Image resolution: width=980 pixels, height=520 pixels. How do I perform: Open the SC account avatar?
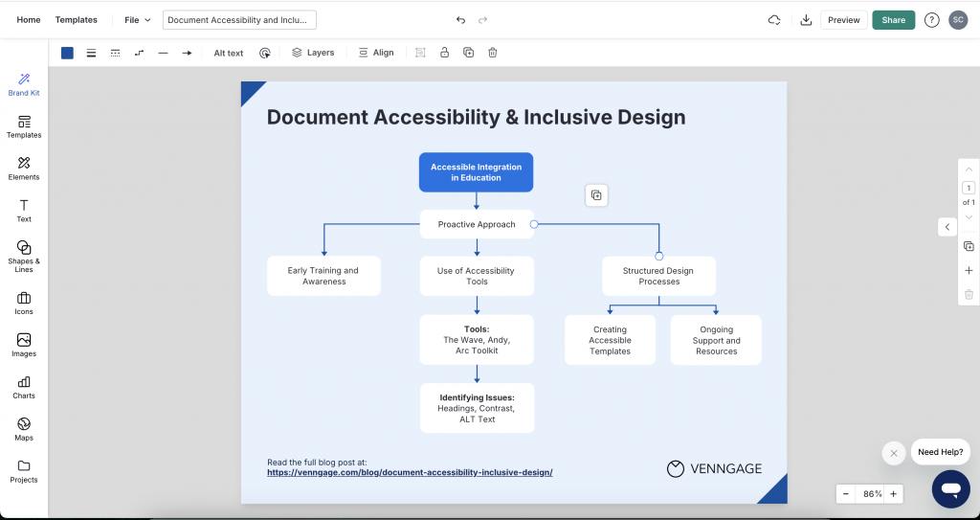click(957, 20)
